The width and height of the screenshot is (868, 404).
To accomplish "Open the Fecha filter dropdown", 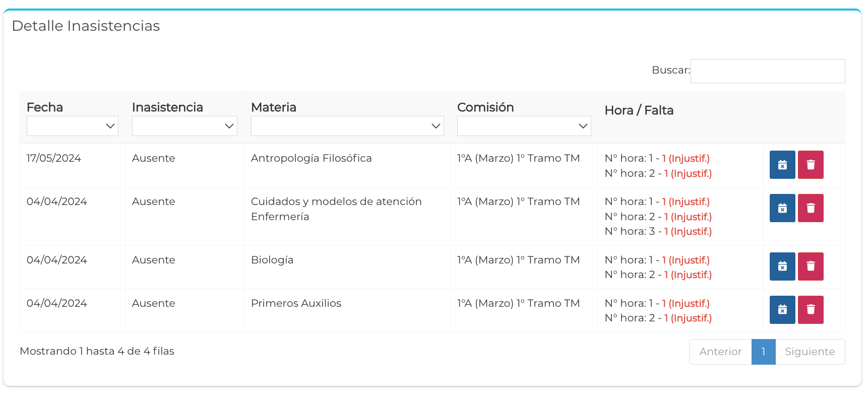I will [73, 126].
